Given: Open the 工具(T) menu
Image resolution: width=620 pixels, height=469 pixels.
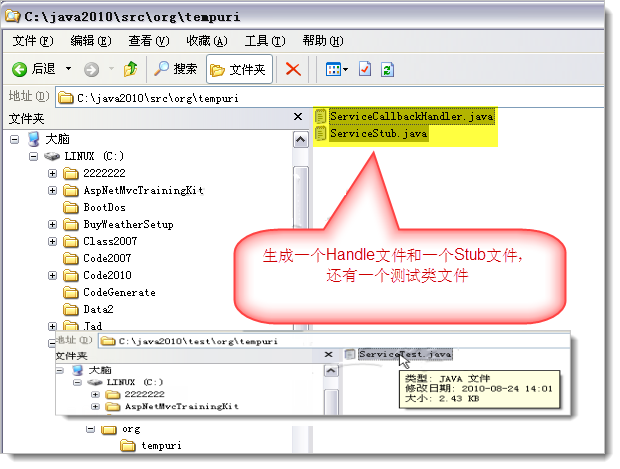Looking at the screenshot, I should tap(265, 41).
